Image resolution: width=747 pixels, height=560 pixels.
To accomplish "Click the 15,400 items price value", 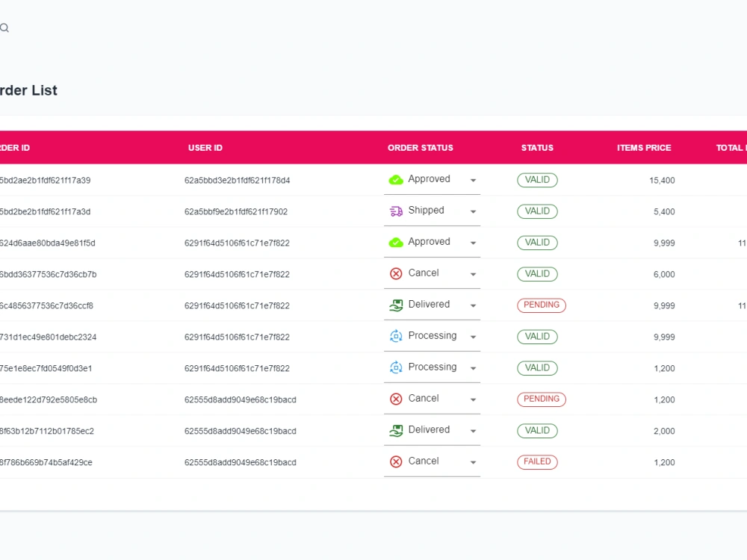I will coord(662,181).
